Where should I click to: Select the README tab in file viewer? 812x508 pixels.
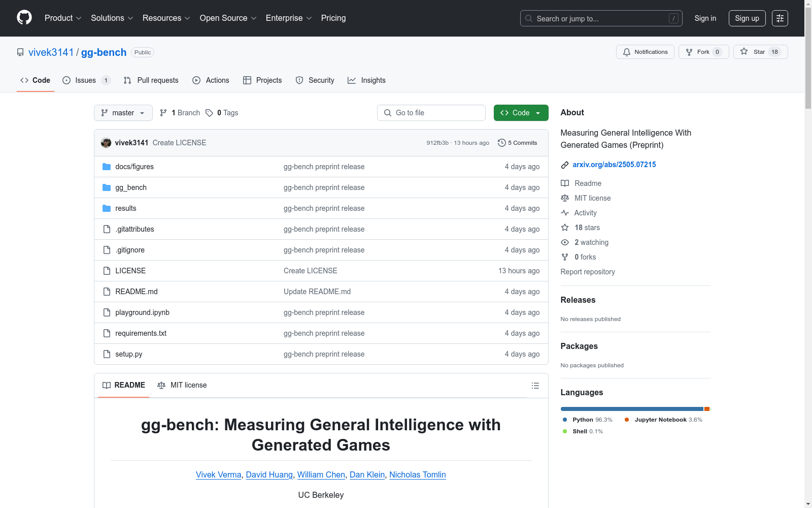click(124, 386)
